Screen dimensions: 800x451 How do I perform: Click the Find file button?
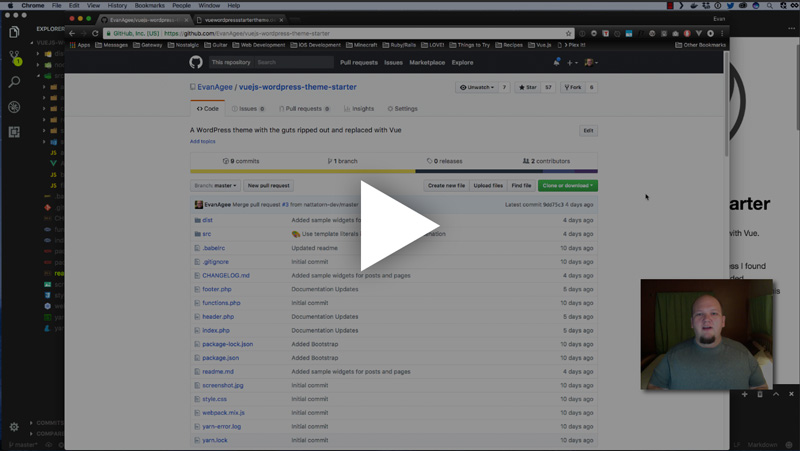coord(521,186)
